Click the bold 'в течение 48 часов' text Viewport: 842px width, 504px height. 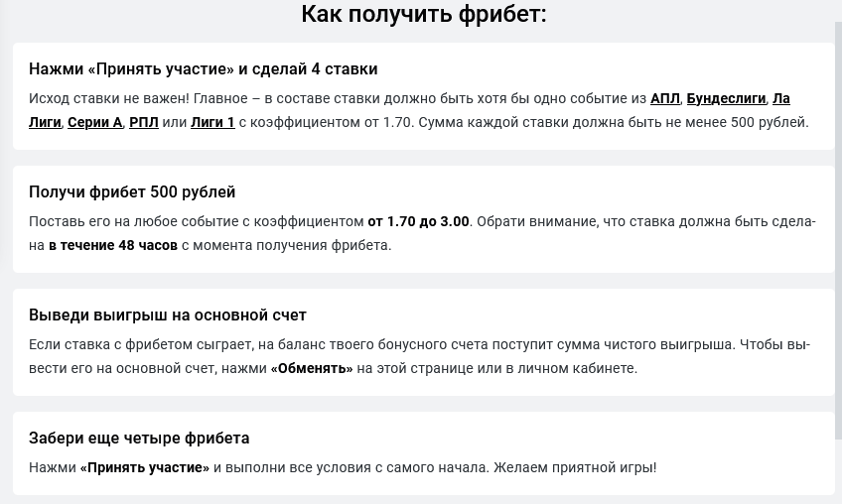pyautogui.click(x=113, y=245)
